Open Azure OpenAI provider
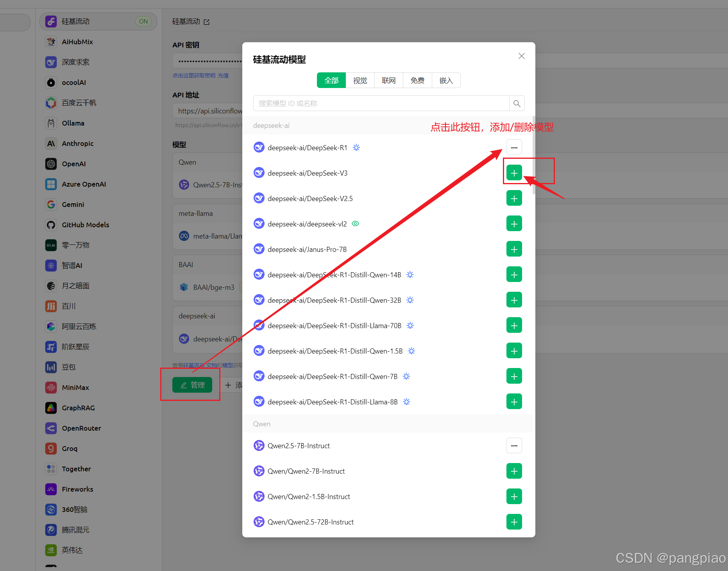Viewport: 728px width, 571px height. 98,184
